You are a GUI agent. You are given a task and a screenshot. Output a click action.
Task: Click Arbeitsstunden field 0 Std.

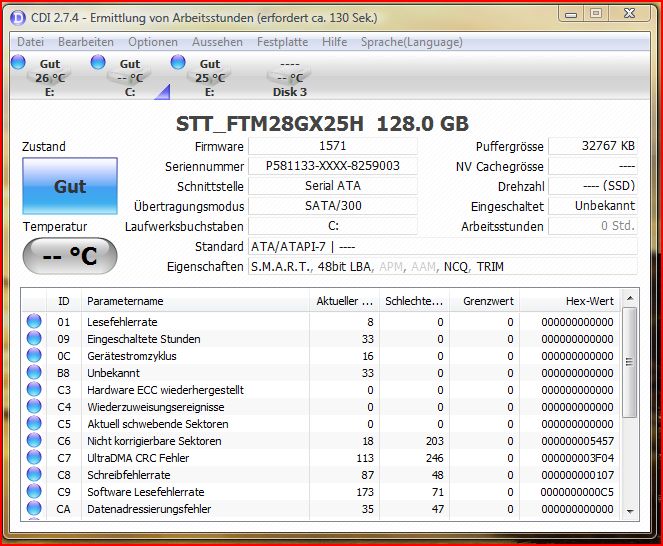(x=593, y=226)
